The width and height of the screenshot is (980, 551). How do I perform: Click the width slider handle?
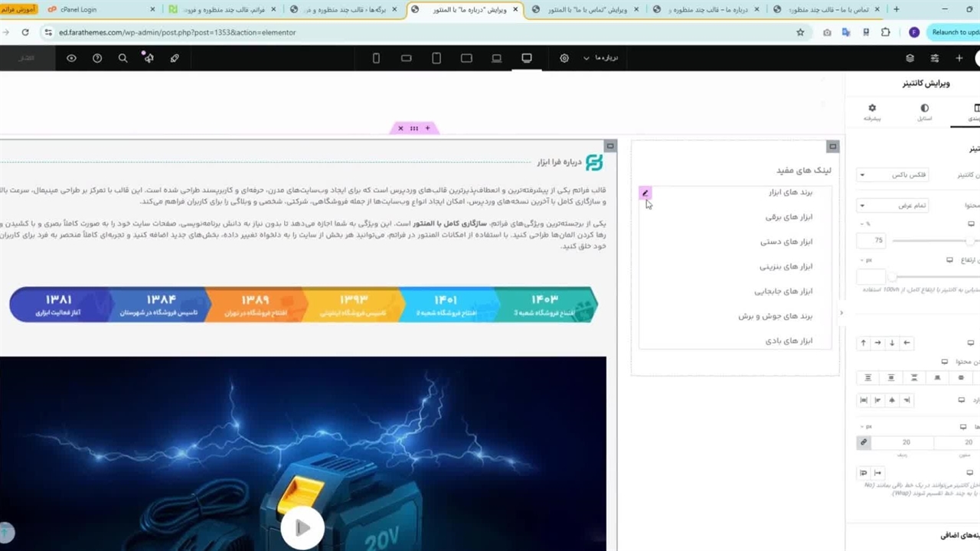[971, 240]
